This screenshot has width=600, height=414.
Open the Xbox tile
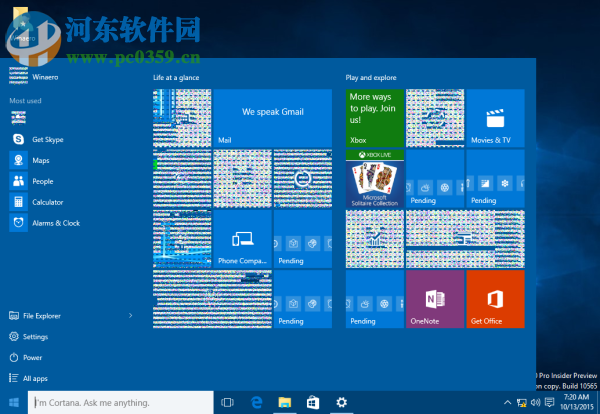(375, 118)
